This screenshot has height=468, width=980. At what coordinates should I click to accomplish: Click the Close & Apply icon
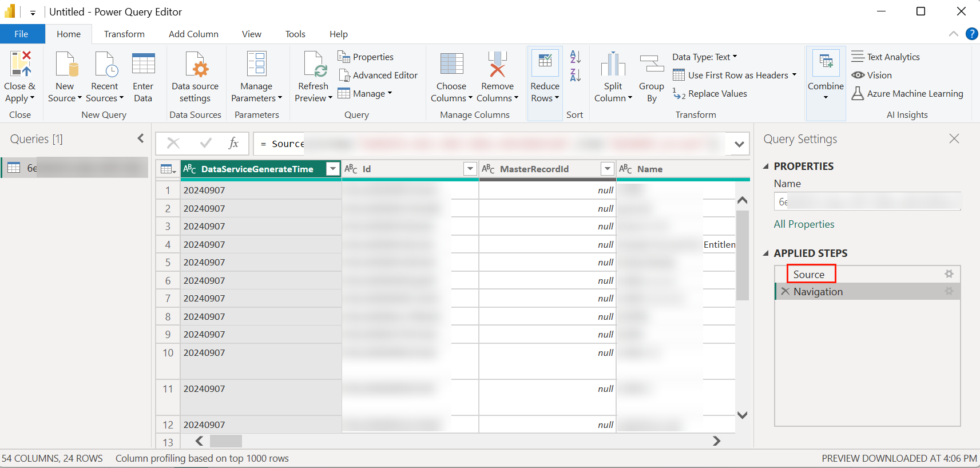(20, 64)
